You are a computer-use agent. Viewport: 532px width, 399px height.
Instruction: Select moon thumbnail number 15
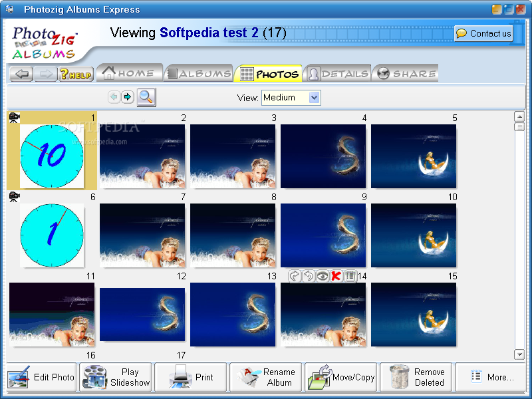click(414, 314)
